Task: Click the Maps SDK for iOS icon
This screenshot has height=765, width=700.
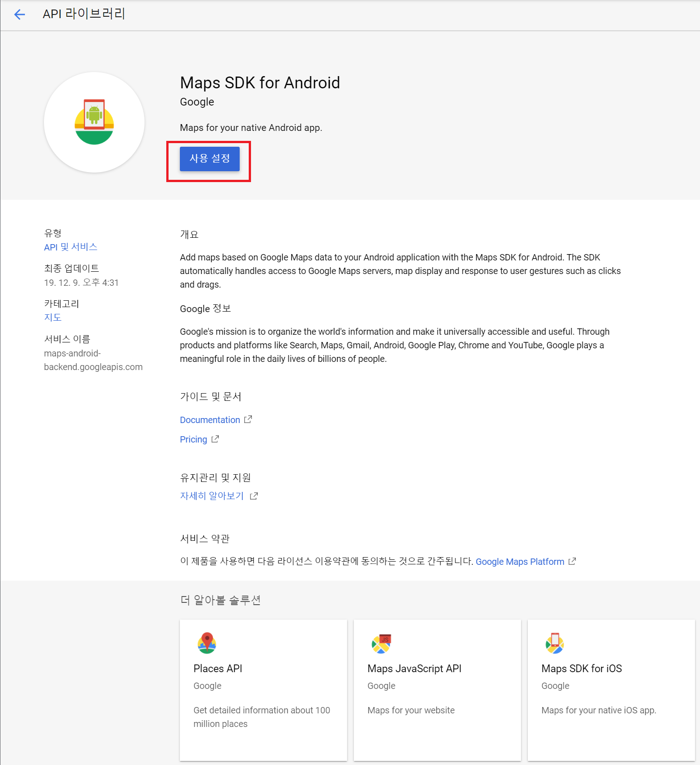Action: tap(555, 644)
